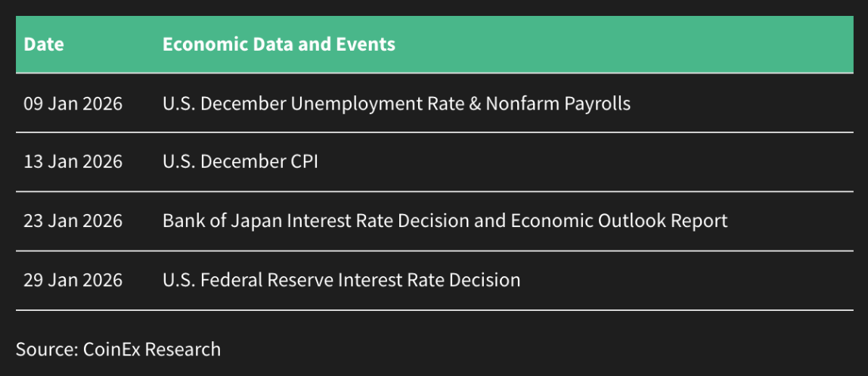The height and width of the screenshot is (376, 868).
Task: Click the 23 Jan 2026 date
Action: click(x=73, y=221)
